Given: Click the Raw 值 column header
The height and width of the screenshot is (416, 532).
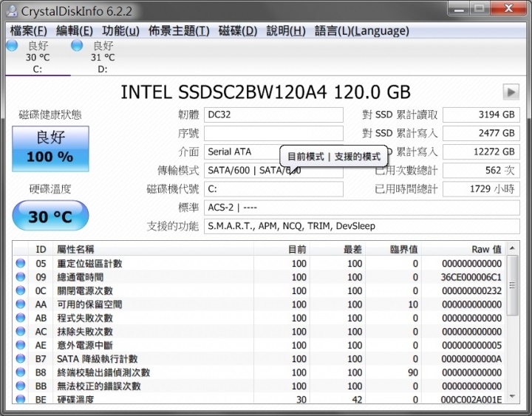Looking at the screenshot, I should [x=463, y=250].
